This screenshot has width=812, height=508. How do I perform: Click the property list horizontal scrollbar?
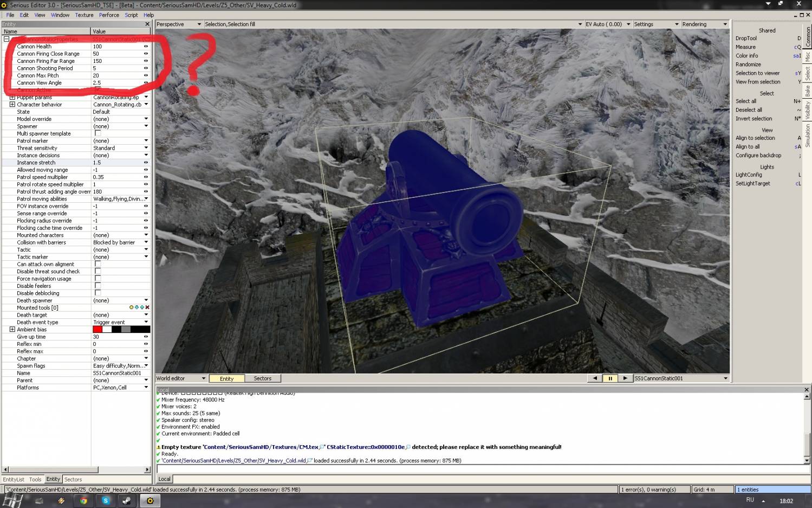tap(76, 470)
